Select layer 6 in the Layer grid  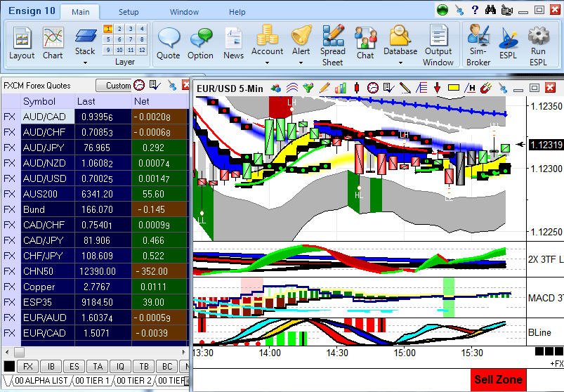(119, 39)
